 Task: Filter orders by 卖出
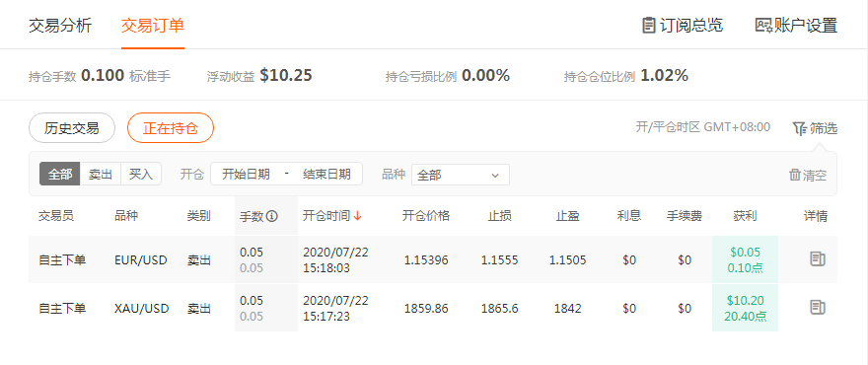coord(101,174)
